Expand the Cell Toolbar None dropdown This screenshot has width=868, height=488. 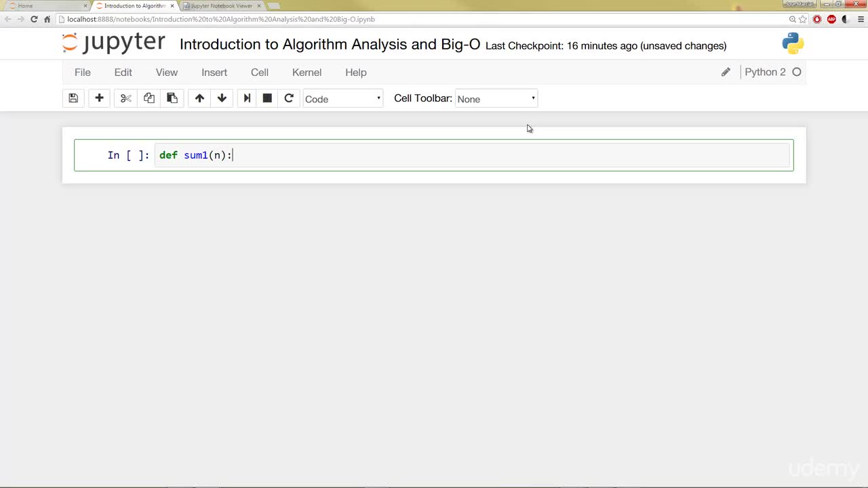coord(496,99)
